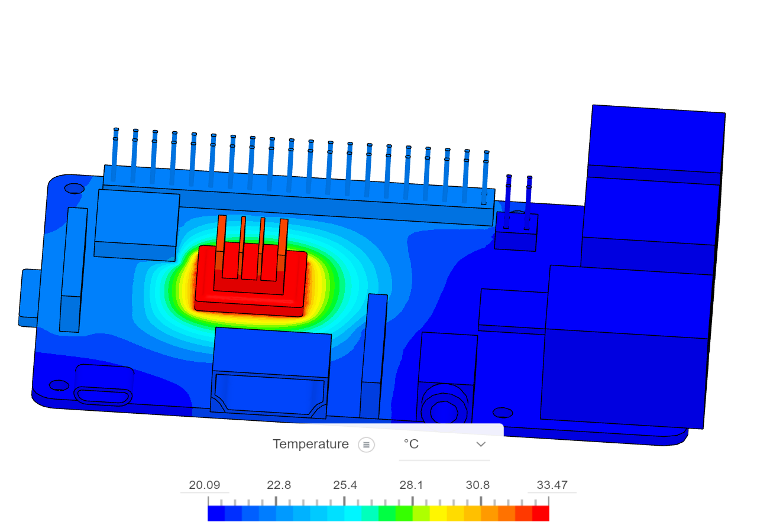The width and height of the screenshot is (757, 532).
Task: Open the °C unit dropdown
Action: coord(410,444)
